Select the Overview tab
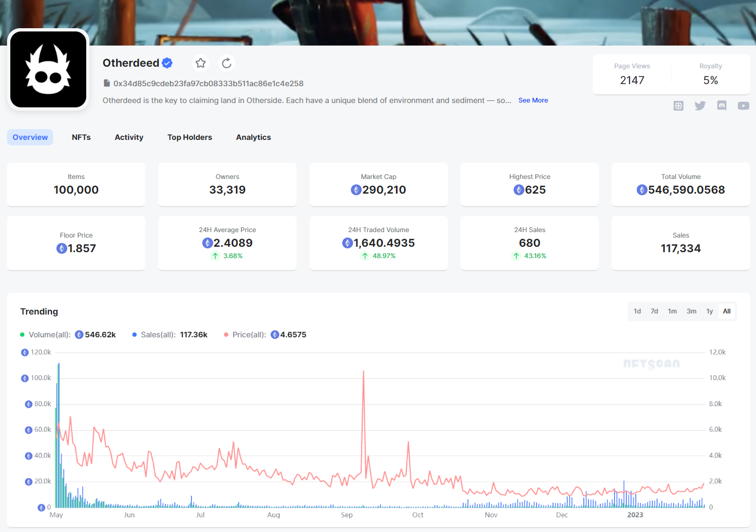 click(x=30, y=137)
